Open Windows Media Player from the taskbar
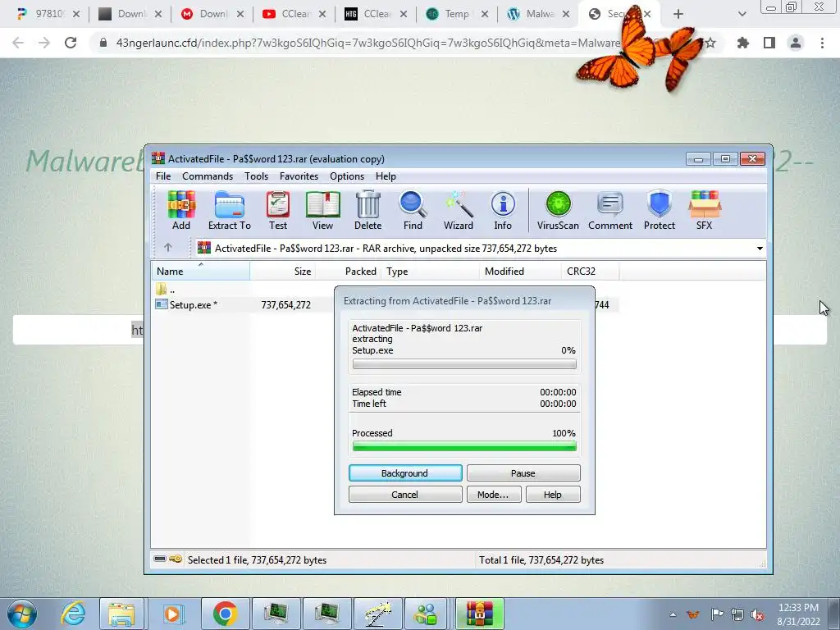Image resolution: width=840 pixels, height=630 pixels. click(172, 614)
